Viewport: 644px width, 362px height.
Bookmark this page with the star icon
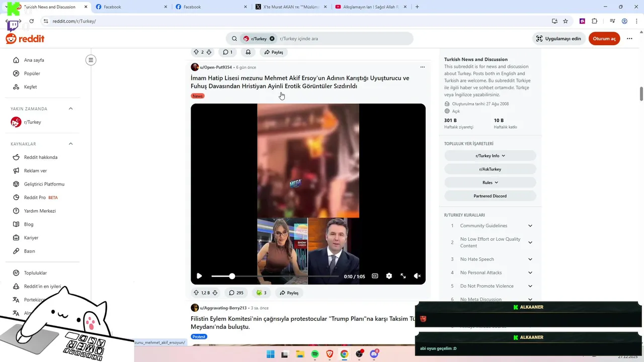pos(566,21)
